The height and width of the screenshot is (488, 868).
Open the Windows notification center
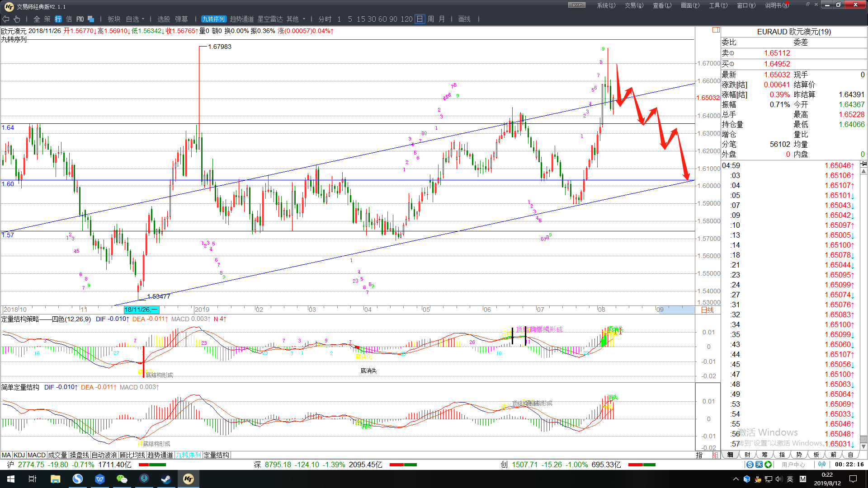click(x=853, y=479)
